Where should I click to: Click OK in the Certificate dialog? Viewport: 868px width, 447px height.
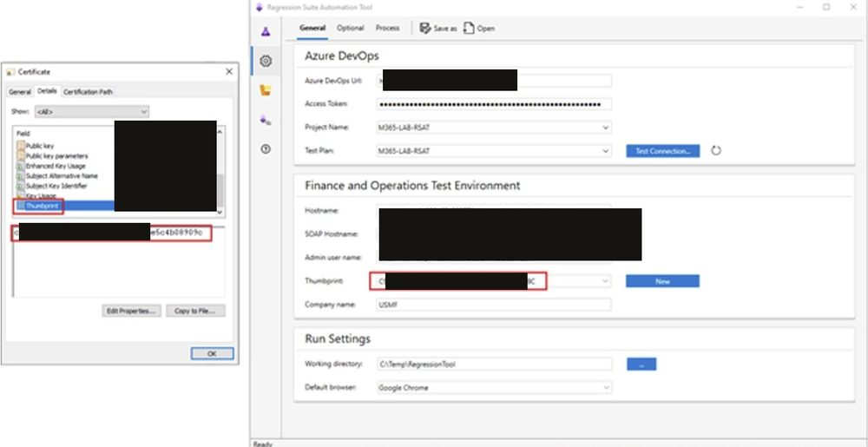pos(212,353)
